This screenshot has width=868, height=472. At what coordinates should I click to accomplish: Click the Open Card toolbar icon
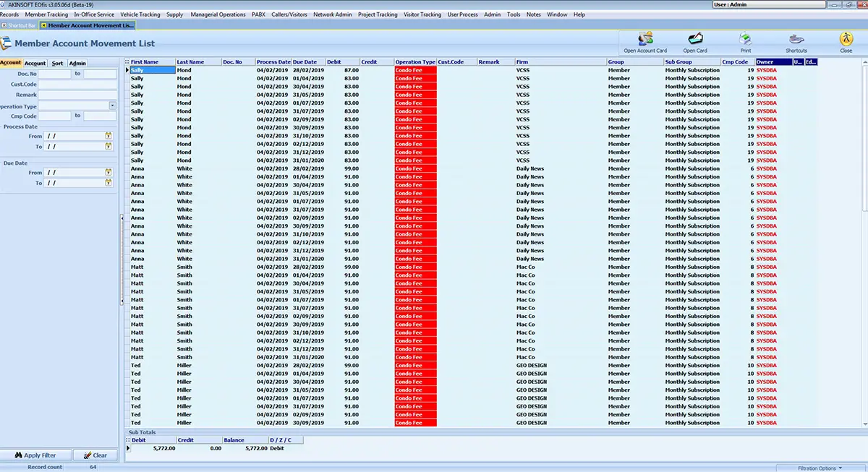click(x=695, y=43)
